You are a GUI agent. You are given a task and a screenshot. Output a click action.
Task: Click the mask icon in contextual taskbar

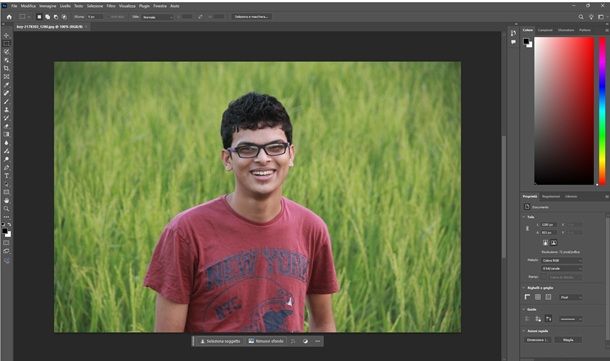[305, 341]
